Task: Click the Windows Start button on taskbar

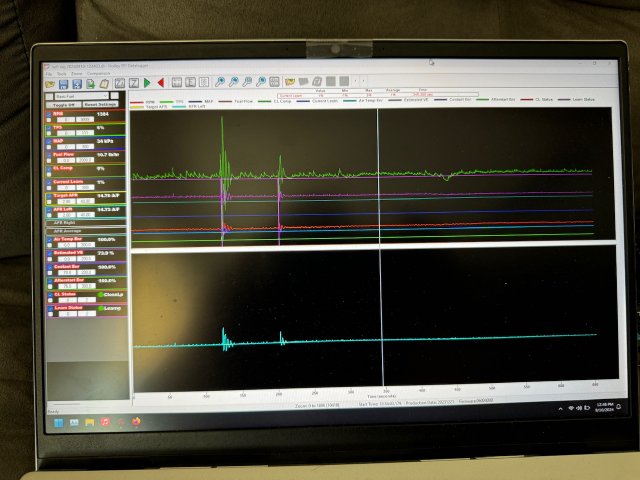Action: click(59, 423)
